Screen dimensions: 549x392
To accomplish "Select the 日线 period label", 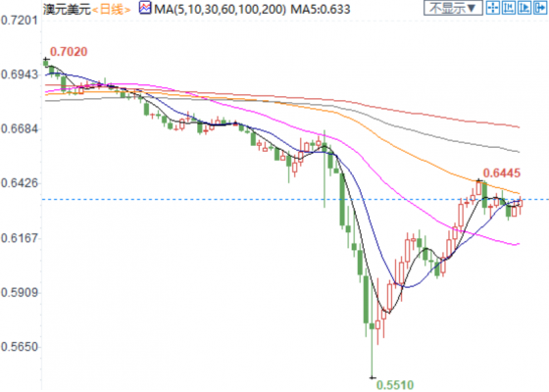I will (111, 10).
